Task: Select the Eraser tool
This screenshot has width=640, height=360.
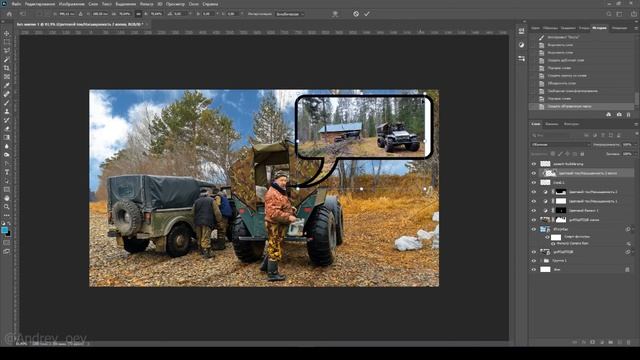Action: [7, 129]
